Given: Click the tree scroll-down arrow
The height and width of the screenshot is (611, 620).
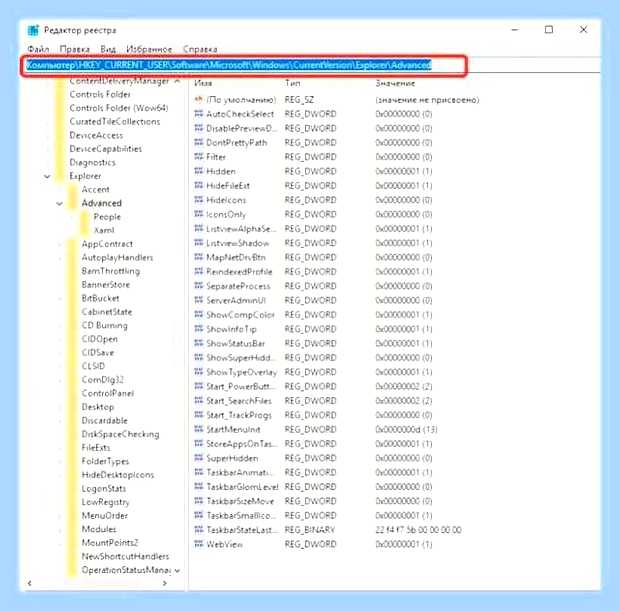Looking at the screenshot, I should click(177, 570).
